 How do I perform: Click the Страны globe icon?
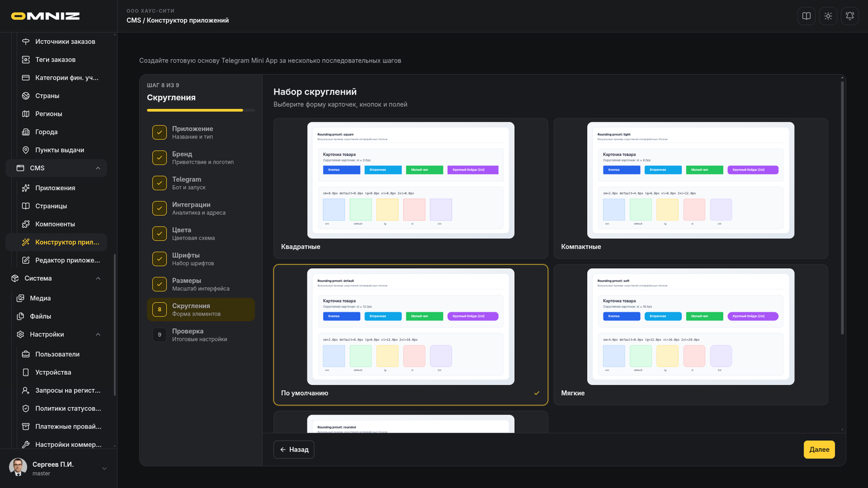click(x=26, y=96)
